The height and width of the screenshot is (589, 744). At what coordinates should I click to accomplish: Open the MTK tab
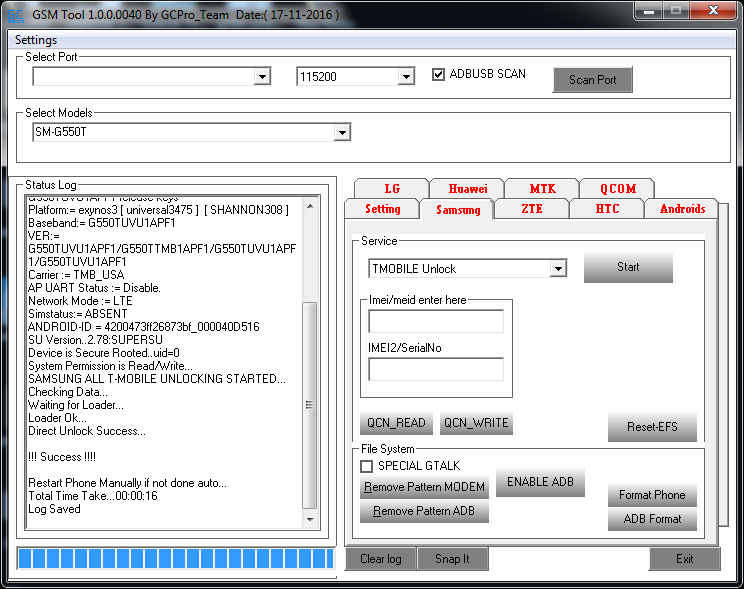[x=542, y=188]
